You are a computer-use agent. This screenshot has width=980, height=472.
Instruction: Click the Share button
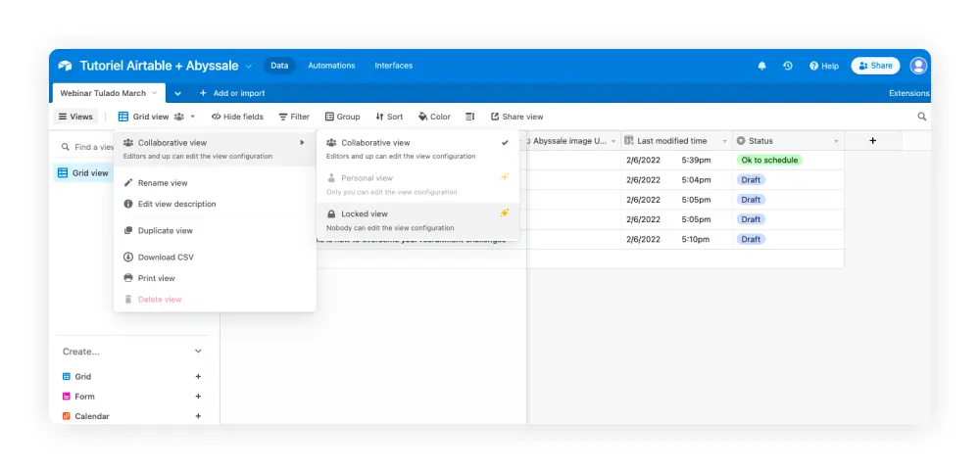tap(875, 66)
